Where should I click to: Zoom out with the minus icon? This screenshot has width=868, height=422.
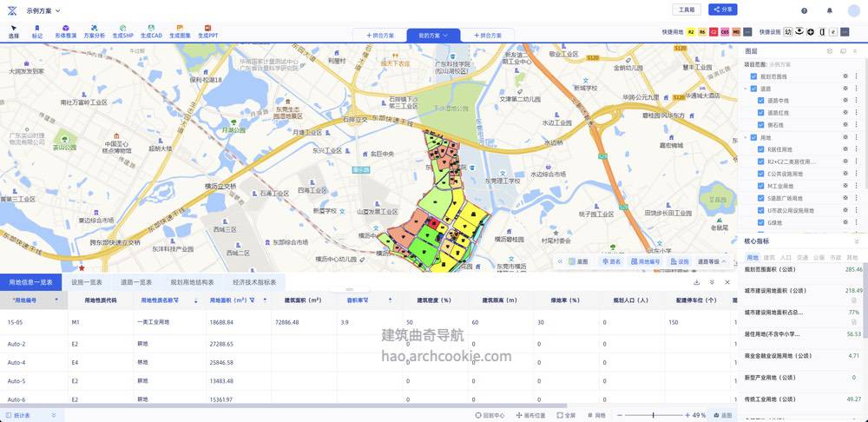coord(620,415)
